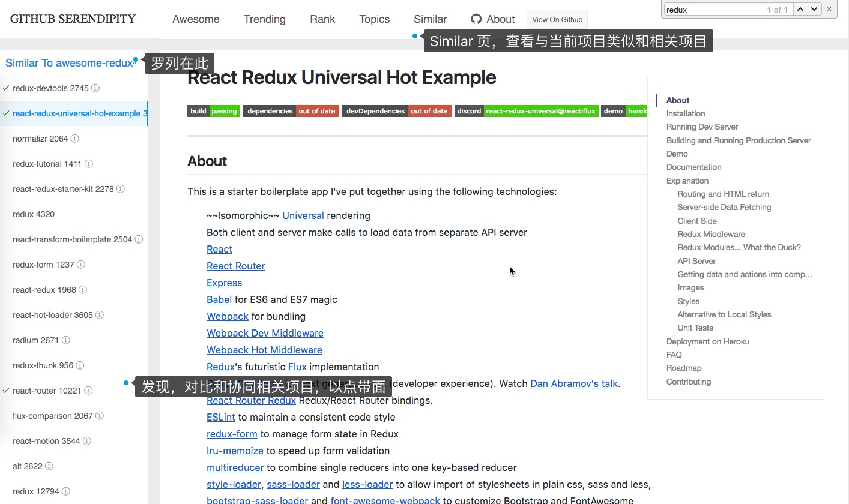Jump to FAQ in table of contents
The image size is (849, 504).
pos(674,355)
